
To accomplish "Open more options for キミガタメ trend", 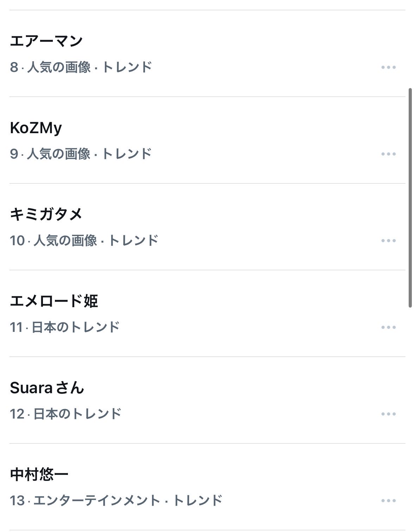I will coord(388,241).
